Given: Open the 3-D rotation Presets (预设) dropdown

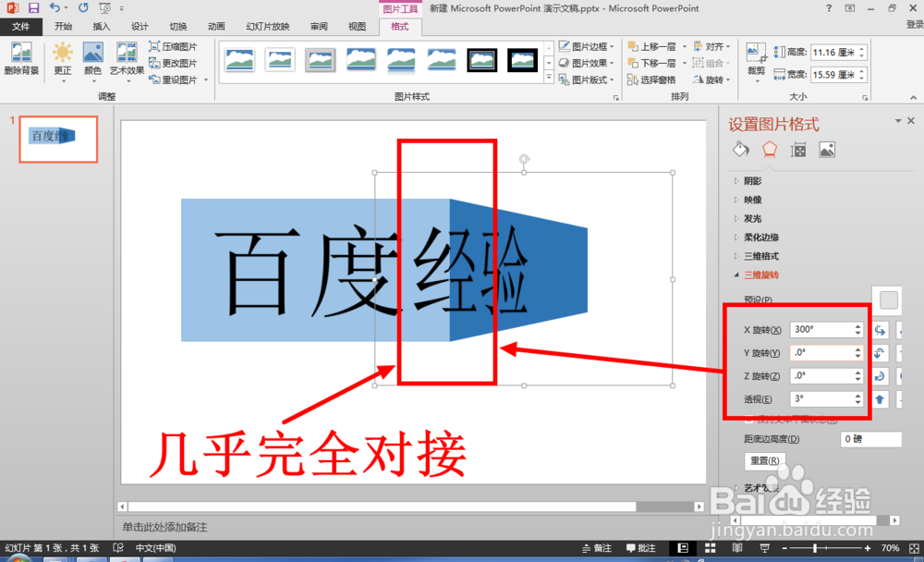Looking at the screenshot, I should click(x=888, y=299).
